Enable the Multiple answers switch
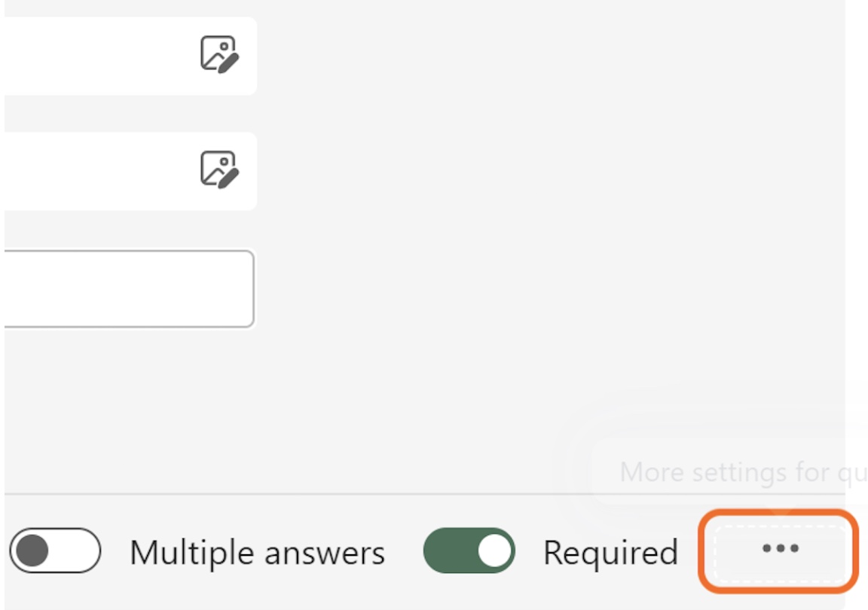Viewport: 868px width, 610px height. 55,551
